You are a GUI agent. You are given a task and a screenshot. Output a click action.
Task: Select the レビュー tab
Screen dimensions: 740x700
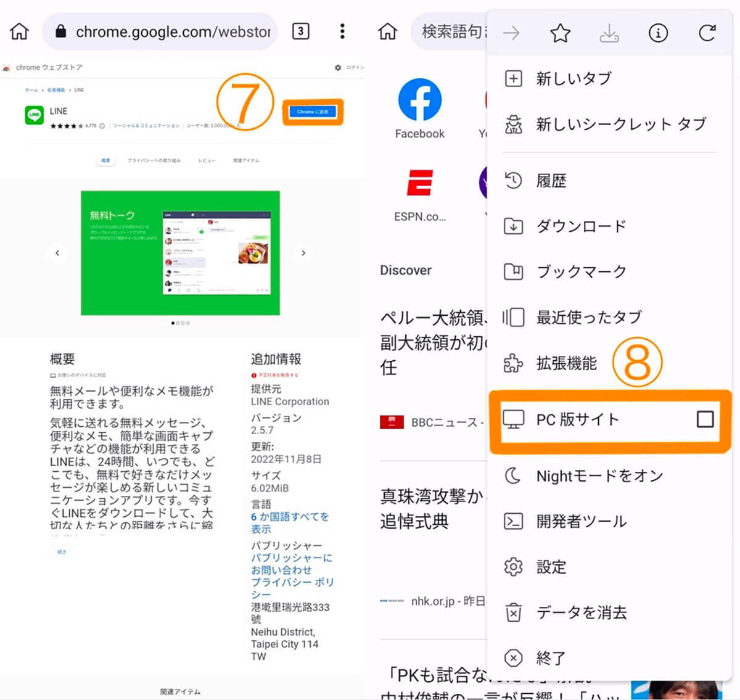pos(207,160)
